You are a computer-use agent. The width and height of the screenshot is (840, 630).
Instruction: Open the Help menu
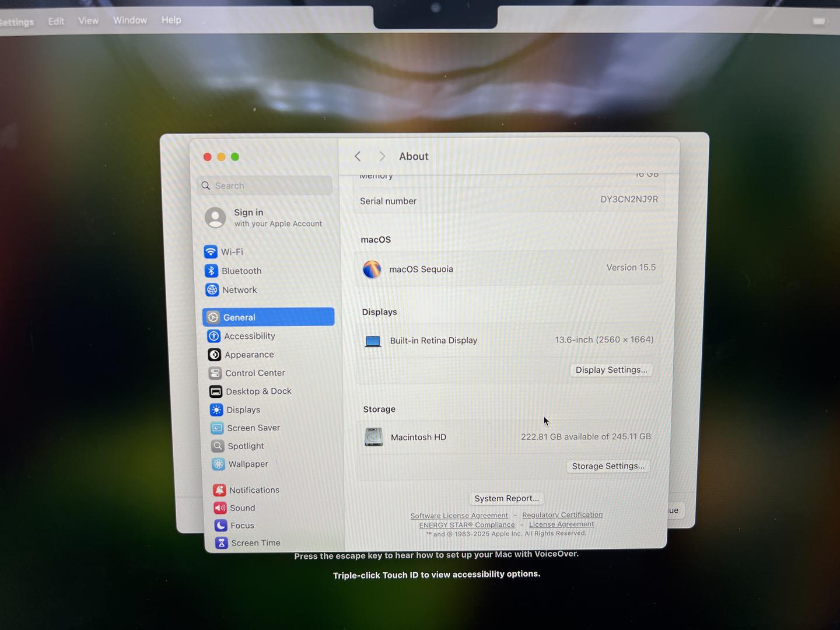click(x=171, y=20)
